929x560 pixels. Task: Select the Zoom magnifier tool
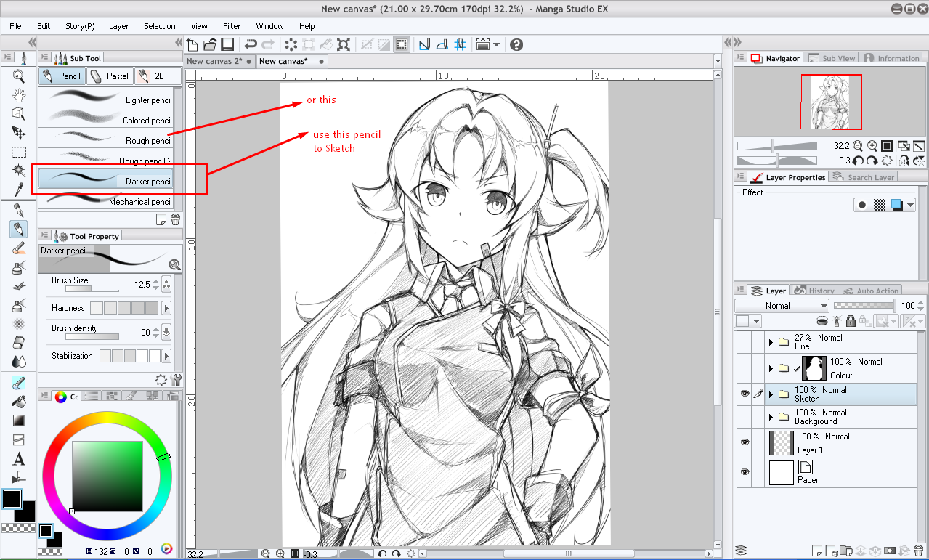point(18,75)
